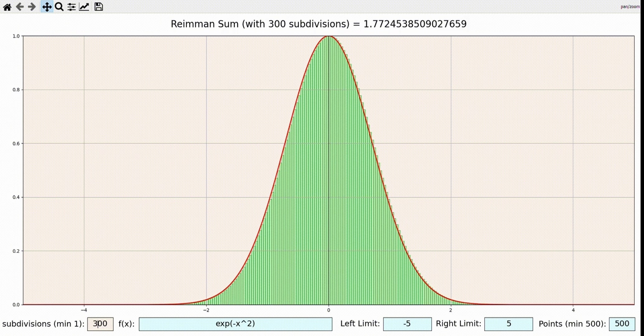Click the f(x) field containing exp(-x^2)

click(x=235, y=324)
